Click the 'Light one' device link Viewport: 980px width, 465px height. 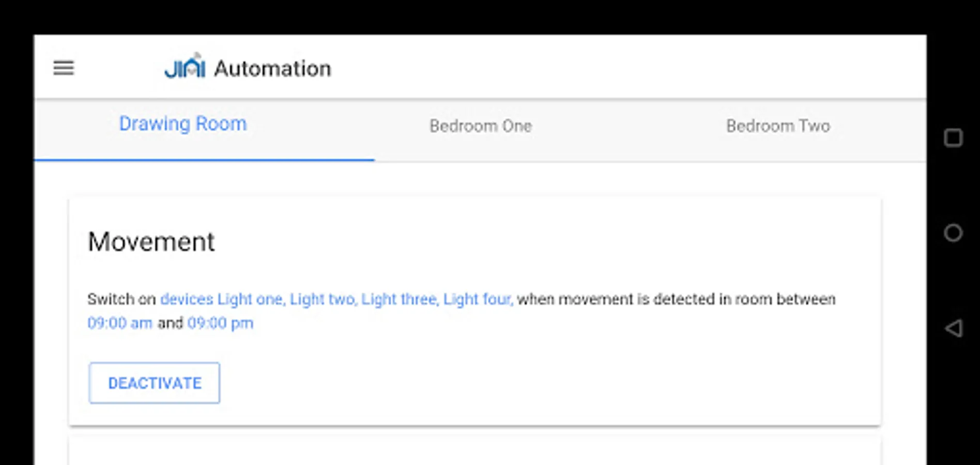250,299
